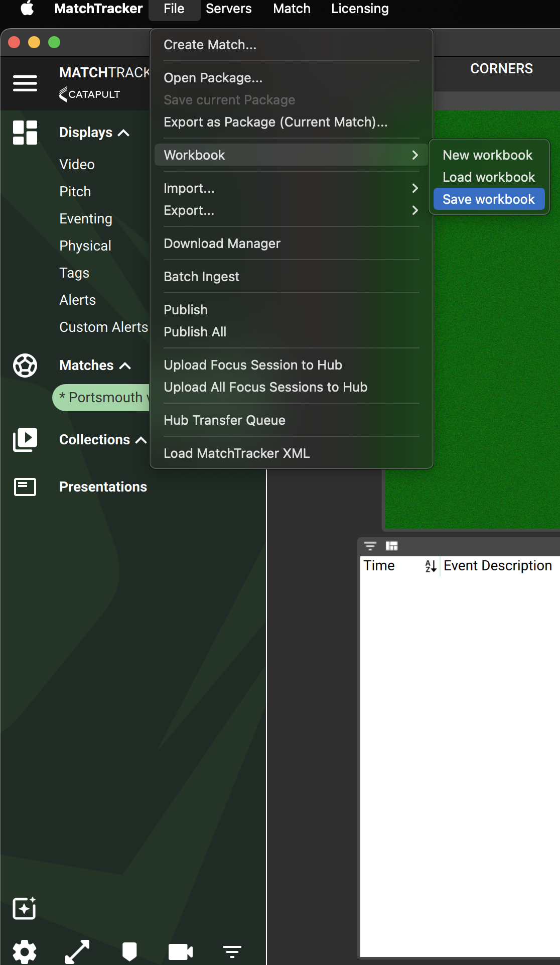Open the File menu in menu bar
Viewport: 560px width, 965px height.
174,9
